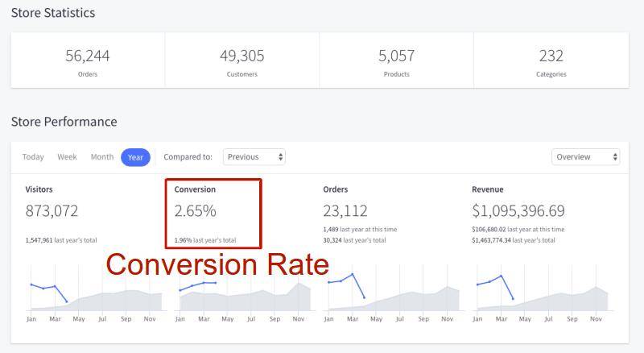Click the Revenue trend chart
The height and width of the screenshot is (353, 644).
tap(543, 293)
